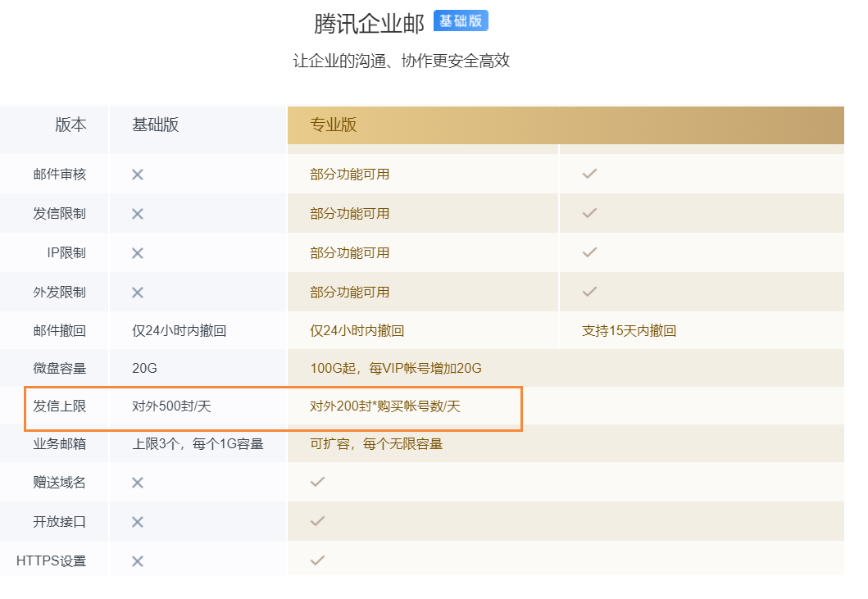Click the checkmark in 开放接口 row
The width and height of the screenshot is (868, 599).
317,521
